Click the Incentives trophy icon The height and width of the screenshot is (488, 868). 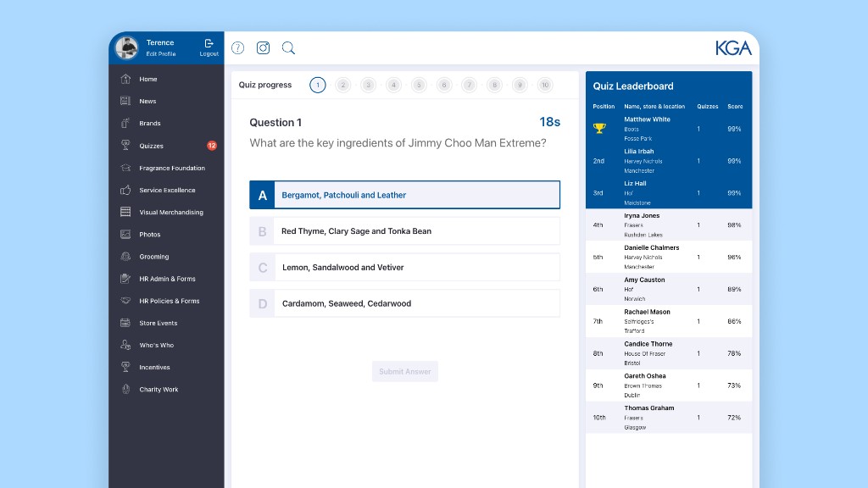[125, 367]
